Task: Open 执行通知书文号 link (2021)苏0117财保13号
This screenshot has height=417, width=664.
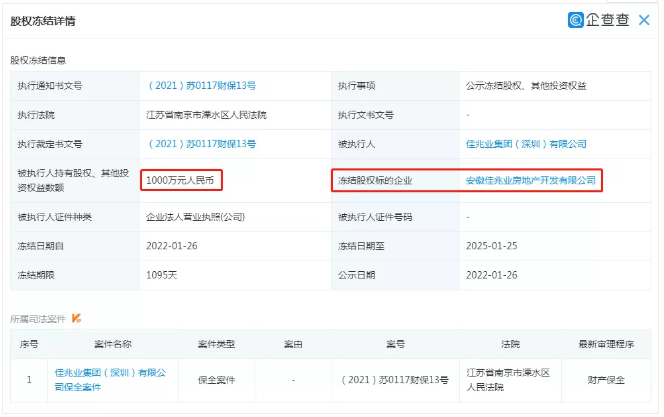Action: tap(202, 86)
